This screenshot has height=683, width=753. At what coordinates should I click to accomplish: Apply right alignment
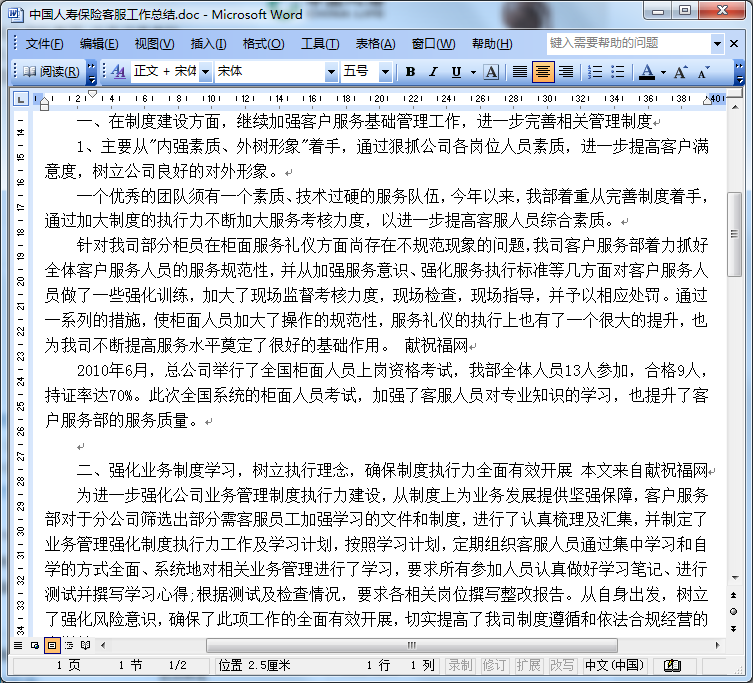pos(566,72)
